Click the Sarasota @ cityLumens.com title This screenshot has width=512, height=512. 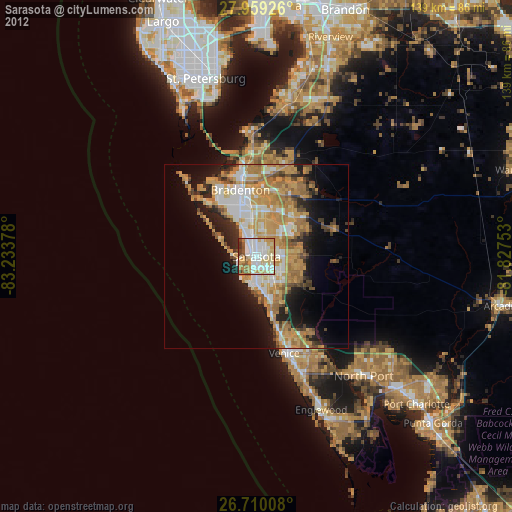click(79, 10)
